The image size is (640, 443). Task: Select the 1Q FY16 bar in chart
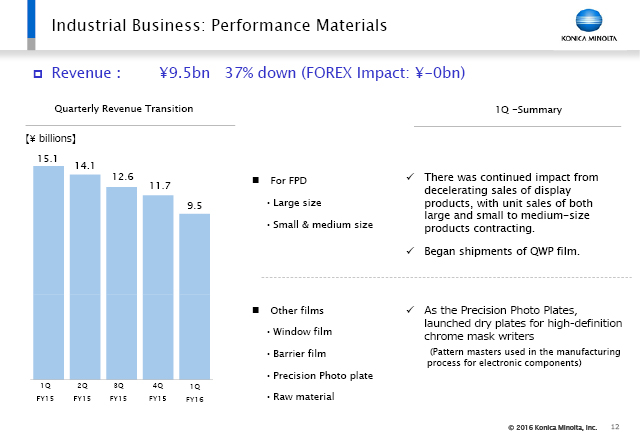coord(195,296)
